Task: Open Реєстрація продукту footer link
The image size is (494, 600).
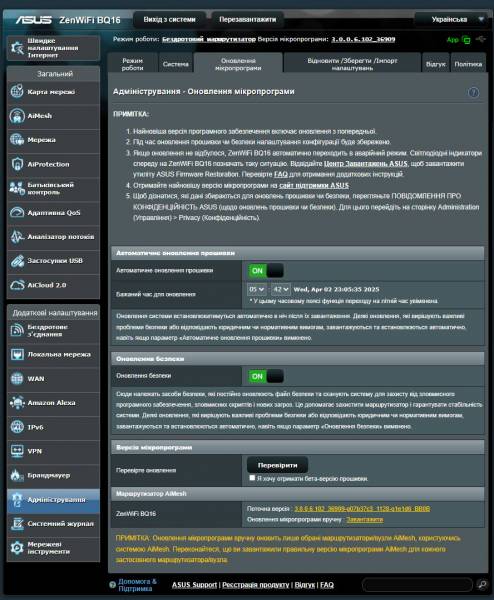Action: (256, 585)
